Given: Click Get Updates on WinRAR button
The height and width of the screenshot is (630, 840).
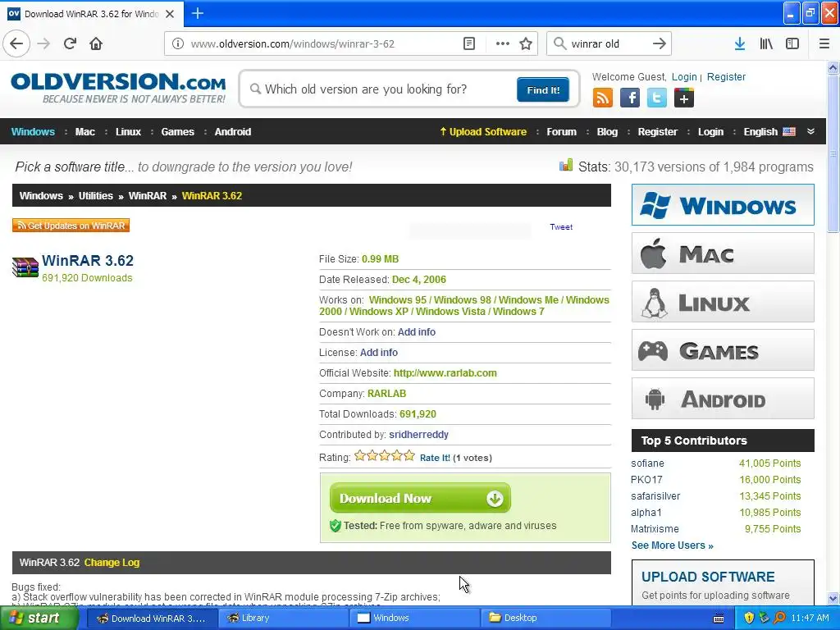Looking at the screenshot, I should pos(71,226).
